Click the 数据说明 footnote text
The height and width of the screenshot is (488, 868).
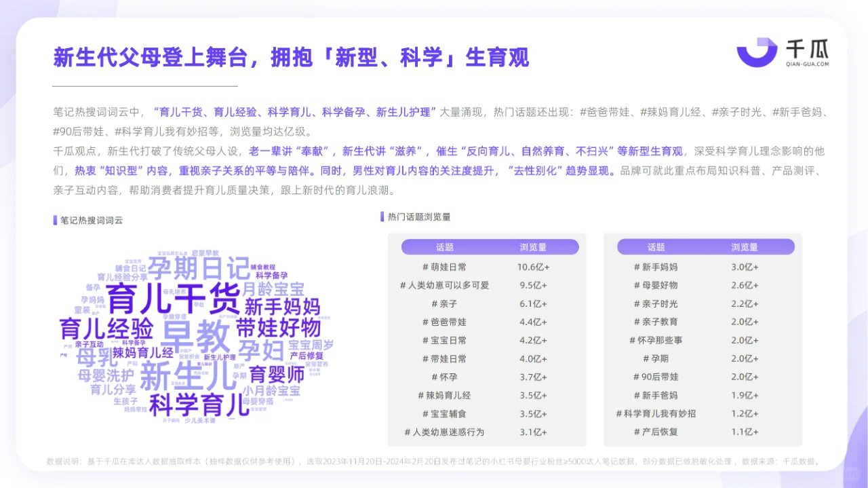(x=434, y=462)
